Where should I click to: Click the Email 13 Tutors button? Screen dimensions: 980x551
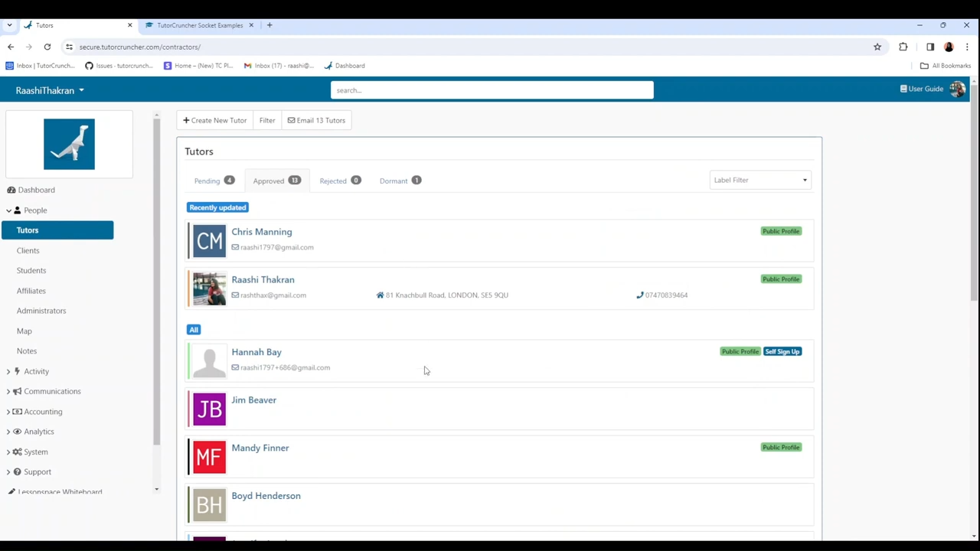[x=316, y=120]
